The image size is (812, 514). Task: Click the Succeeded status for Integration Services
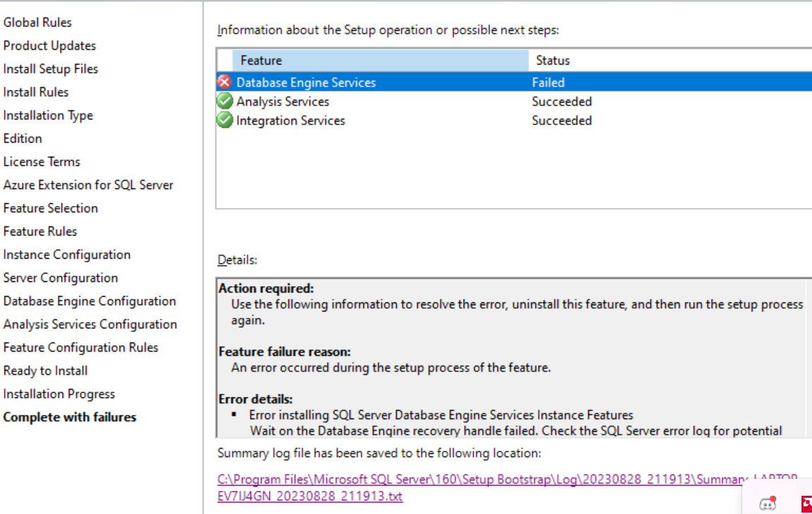click(x=562, y=121)
